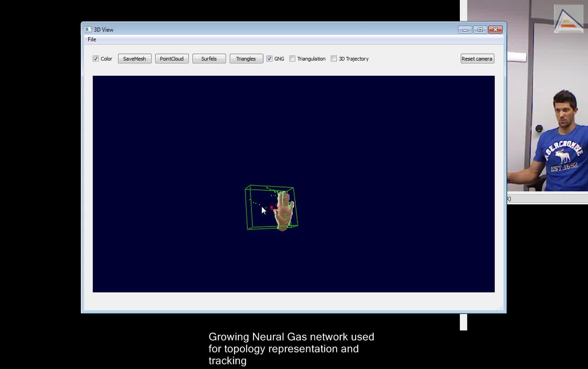Turn on 3D Trajectory checkbox

point(334,59)
